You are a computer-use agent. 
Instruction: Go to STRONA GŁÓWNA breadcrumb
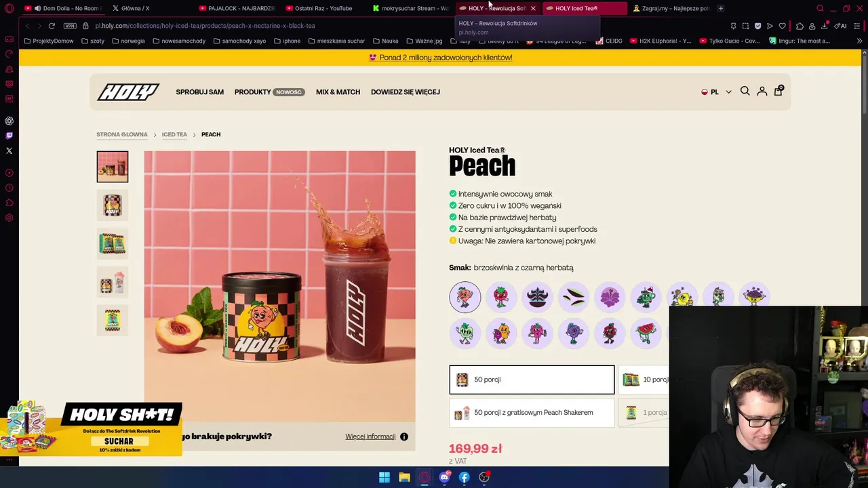122,134
